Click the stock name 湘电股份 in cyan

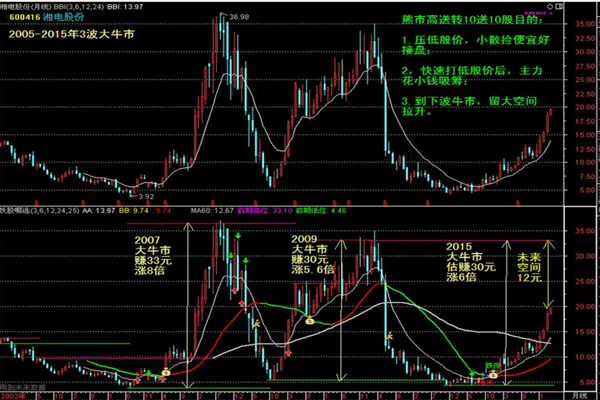click(x=63, y=17)
